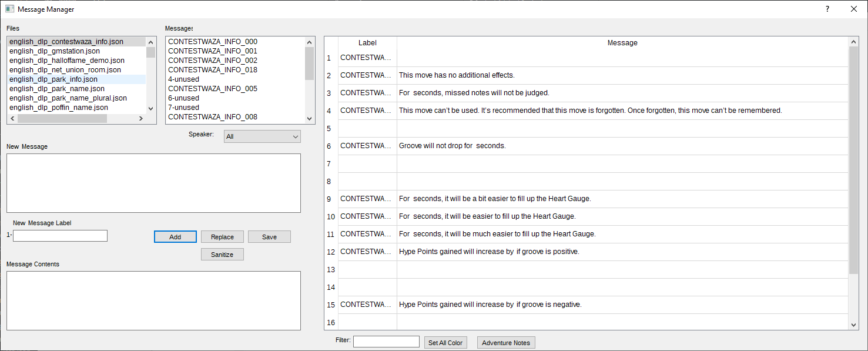The height and width of the screenshot is (351, 868).
Task: Click the Files list scroll-up arrow
Action: [151, 42]
